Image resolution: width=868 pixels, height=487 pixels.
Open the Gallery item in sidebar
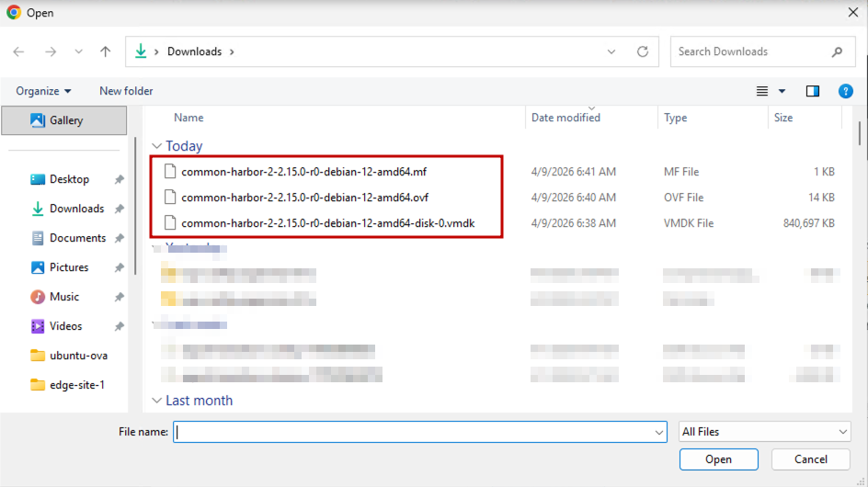pos(64,120)
